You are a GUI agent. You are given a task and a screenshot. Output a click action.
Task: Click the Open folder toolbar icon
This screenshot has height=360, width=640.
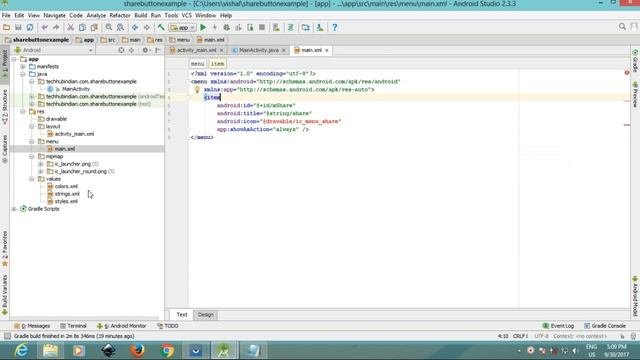pos(7,27)
